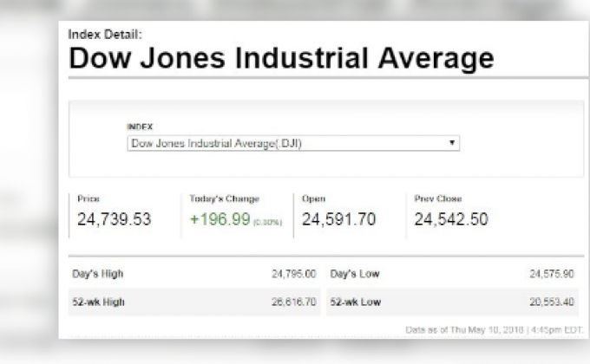Open the Dow Jones Industrial Average(.DJI) index dropdown
The width and height of the screenshot is (590, 364).
(292, 144)
